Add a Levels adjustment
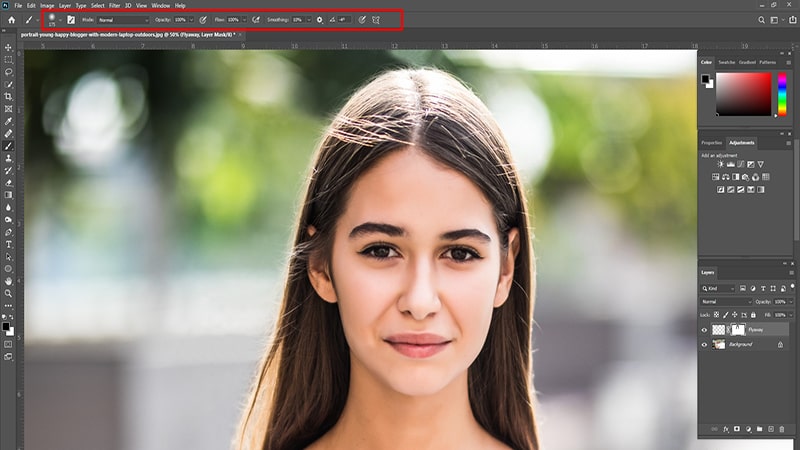800x450 pixels. coord(731,164)
